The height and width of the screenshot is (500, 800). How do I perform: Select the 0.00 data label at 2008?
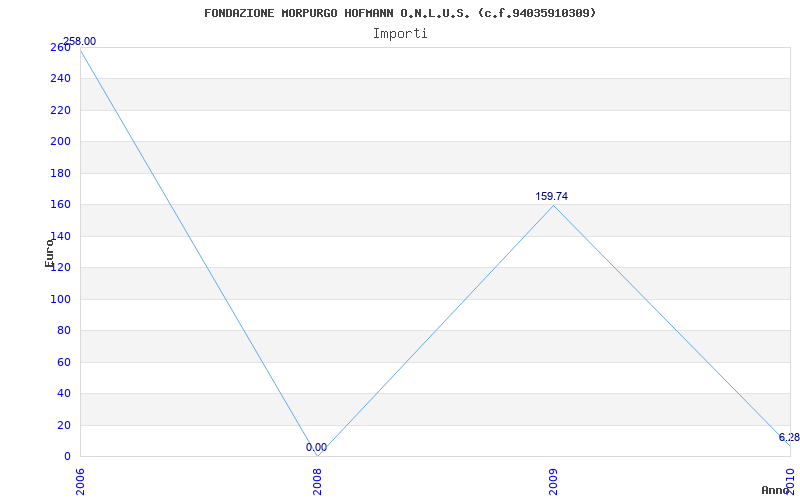316,447
